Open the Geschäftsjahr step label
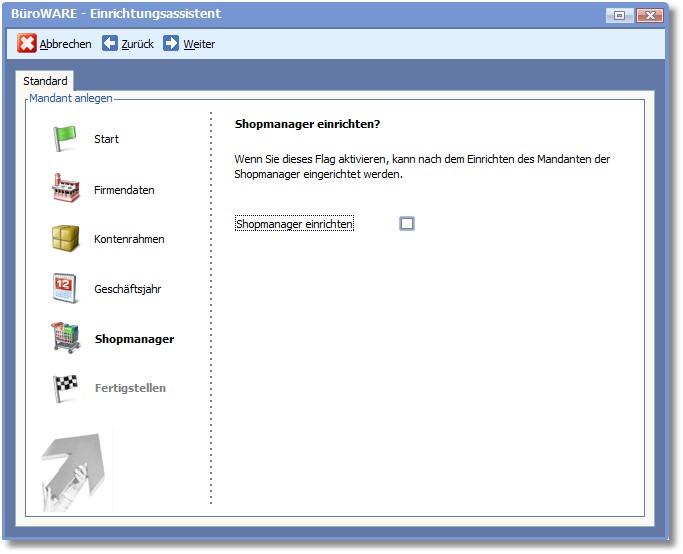This screenshot has height=554, width=683. point(127,290)
